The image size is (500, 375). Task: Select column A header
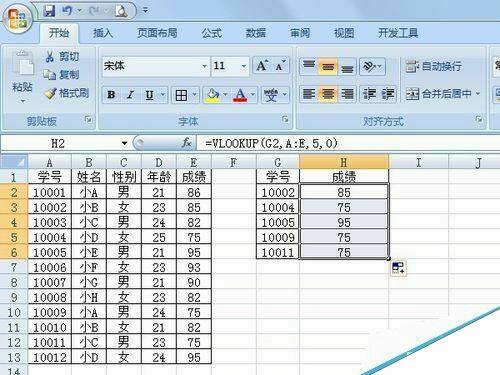click(49, 162)
